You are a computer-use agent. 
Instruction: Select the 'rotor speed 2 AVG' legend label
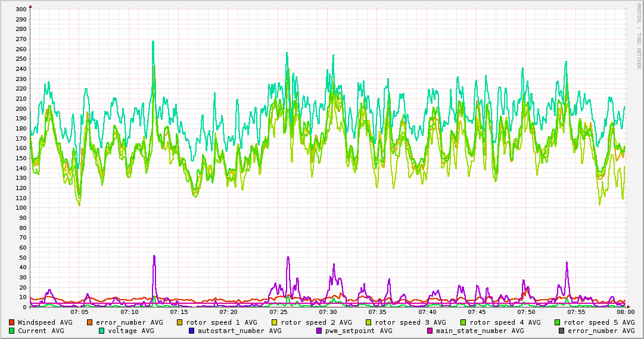[316, 322]
